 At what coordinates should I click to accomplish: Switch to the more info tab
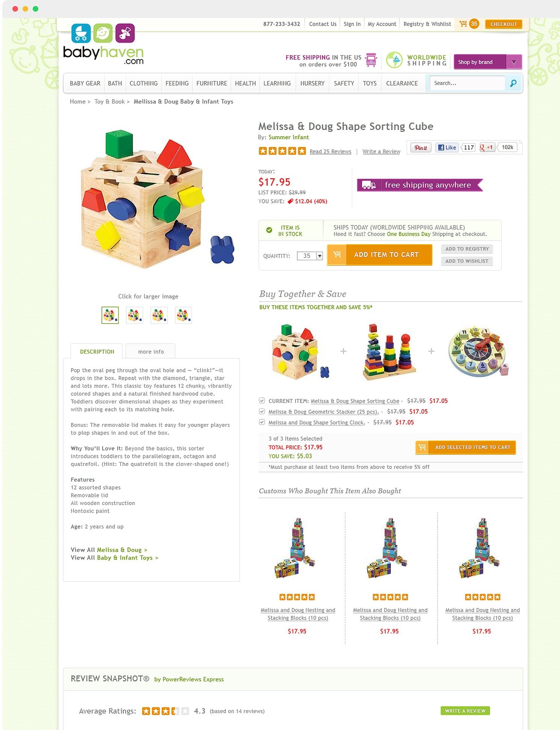pos(151,351)
